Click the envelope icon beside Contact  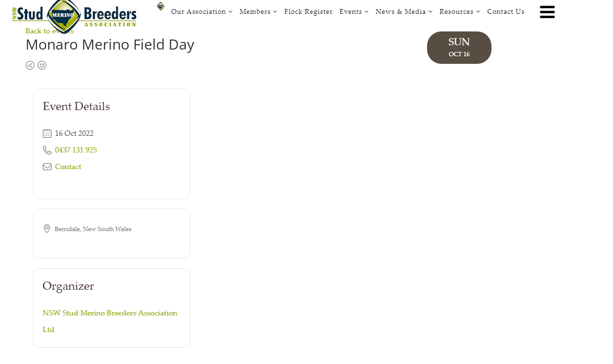coord(47,167)
